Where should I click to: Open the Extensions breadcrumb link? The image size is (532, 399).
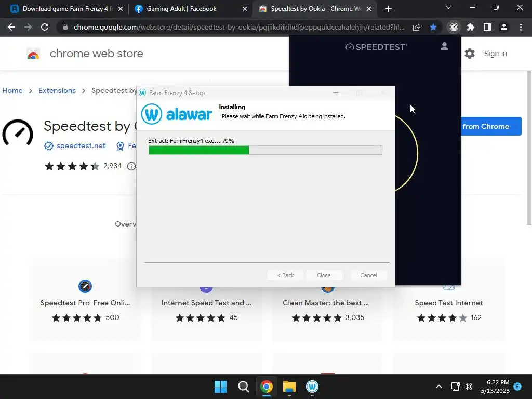(x=57, y=90)
